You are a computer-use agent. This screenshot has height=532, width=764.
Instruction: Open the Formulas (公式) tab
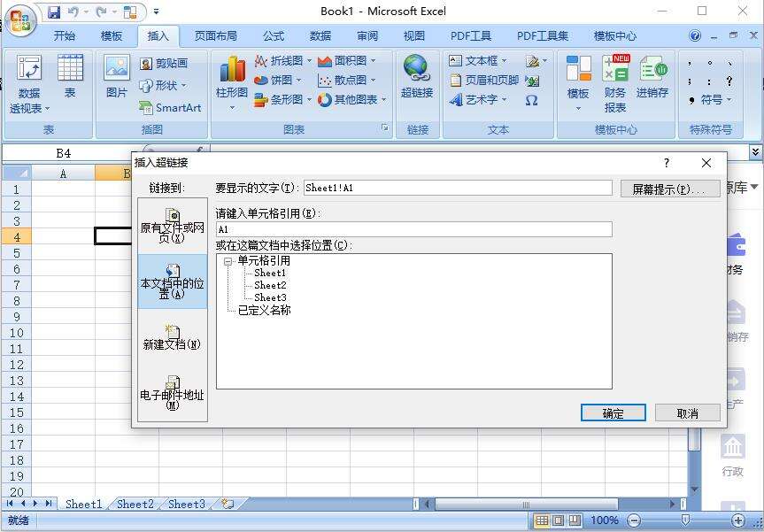(274, 36)
